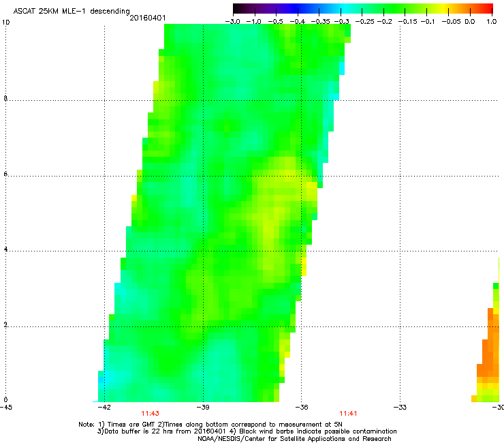Click the colorbar label -0.25

[364, 22]
